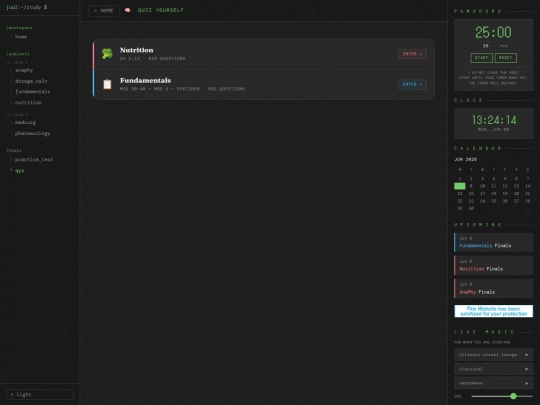Start the Pomodoro timer
This screenshot has width=540, height=405.
point(481,58)
